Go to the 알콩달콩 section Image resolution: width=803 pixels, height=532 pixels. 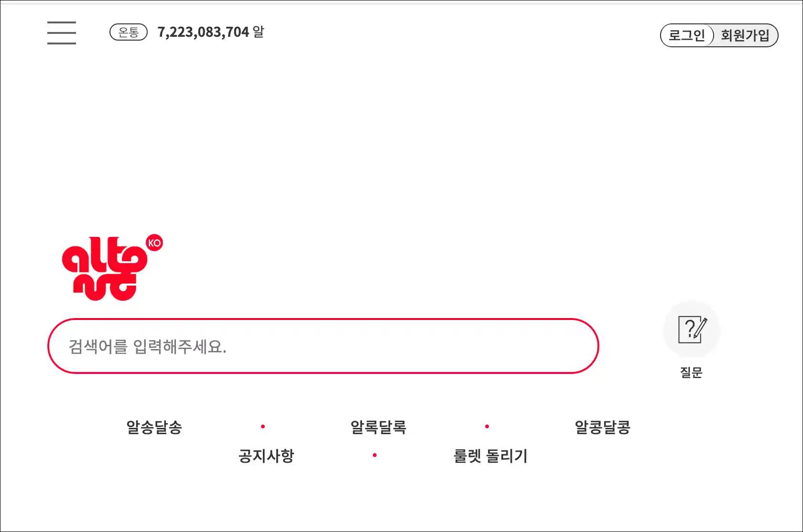[x=602, y=427]
